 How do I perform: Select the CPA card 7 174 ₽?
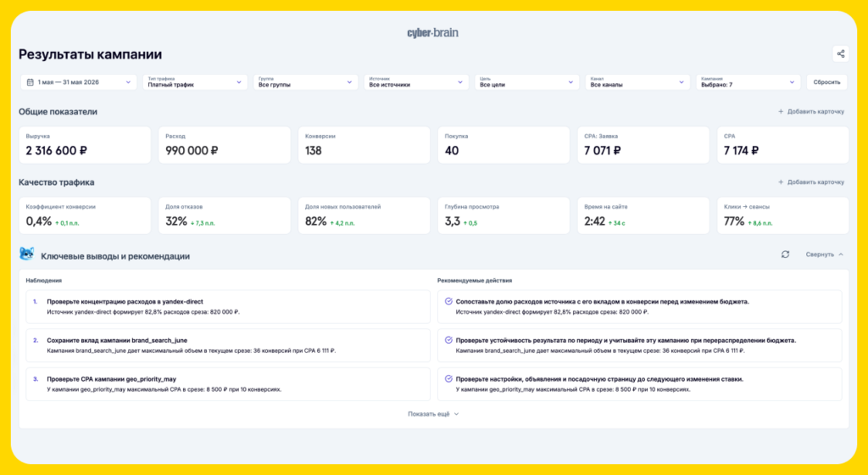coord(782,145)
